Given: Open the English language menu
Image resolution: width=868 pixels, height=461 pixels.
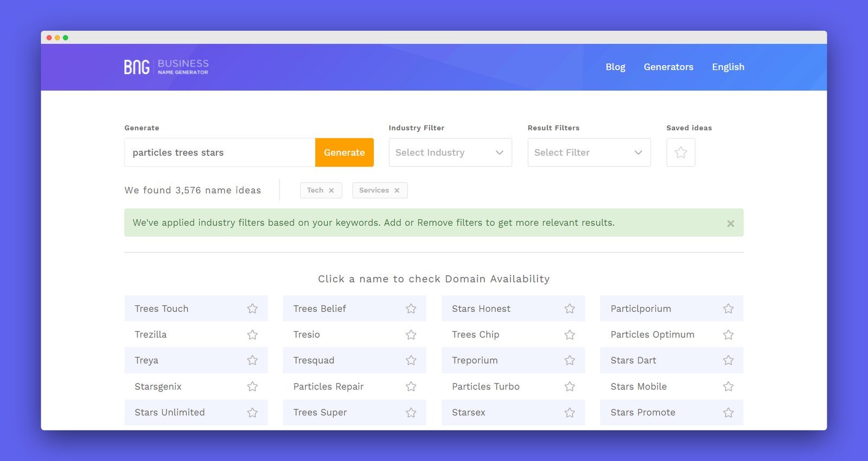Looking at the screenshot, I should (x=728, y=67).
